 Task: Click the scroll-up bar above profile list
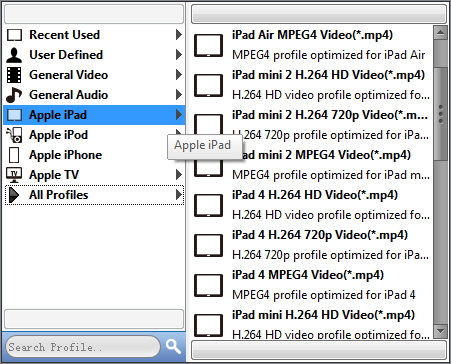coord(319,14)
